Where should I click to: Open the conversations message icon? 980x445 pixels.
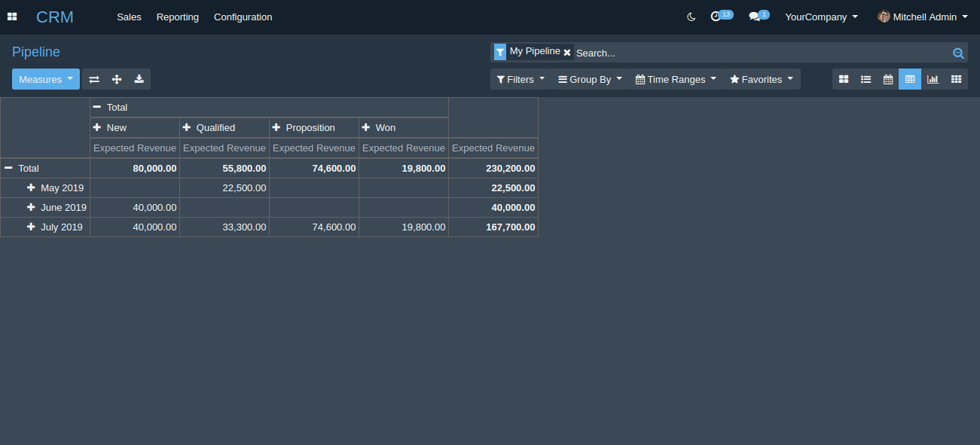click(755, 17)
